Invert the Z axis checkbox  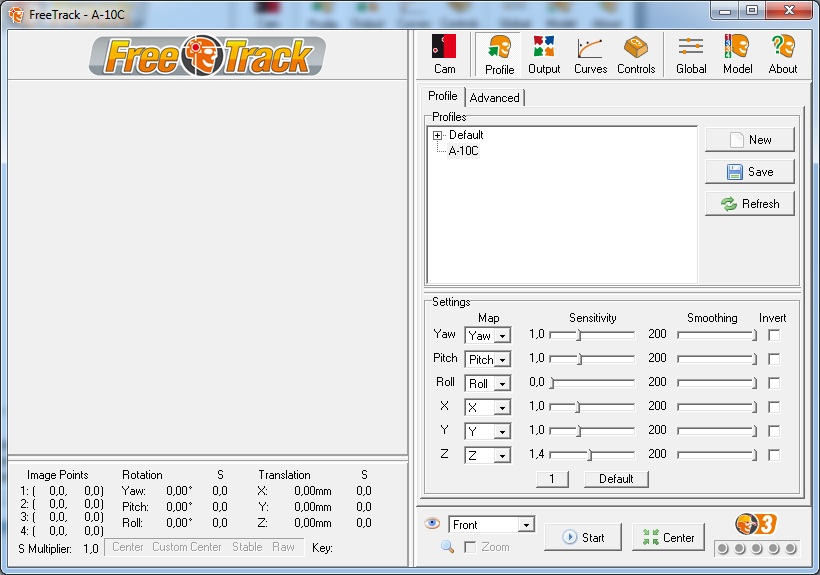click(774, 455)
